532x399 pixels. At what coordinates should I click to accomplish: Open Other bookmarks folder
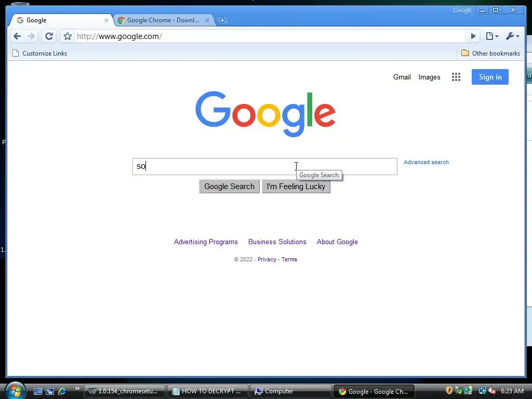490,54
